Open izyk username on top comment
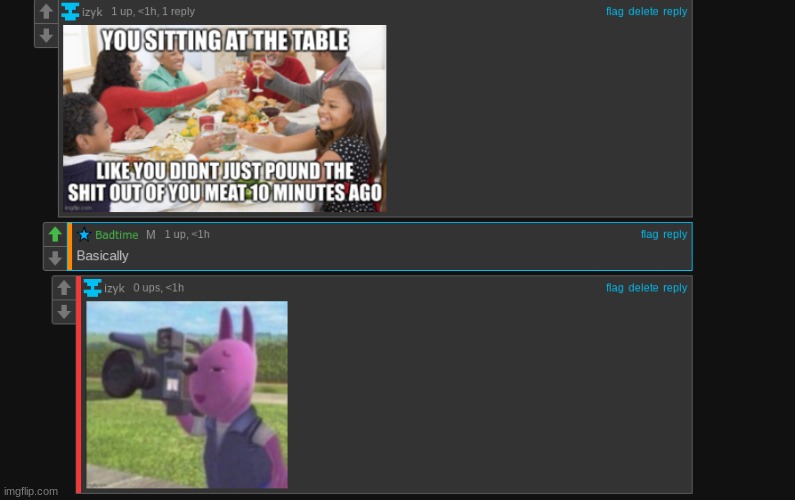 coord(92,12)
